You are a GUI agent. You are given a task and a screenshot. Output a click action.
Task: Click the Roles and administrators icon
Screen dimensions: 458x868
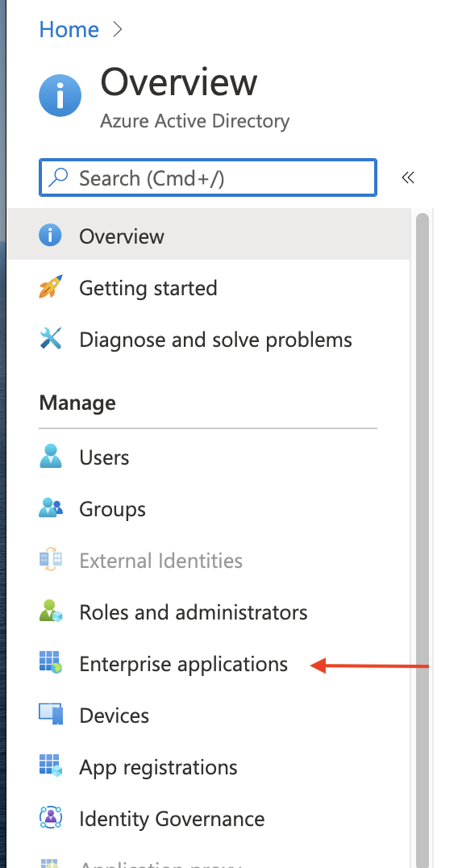point(50,611)
